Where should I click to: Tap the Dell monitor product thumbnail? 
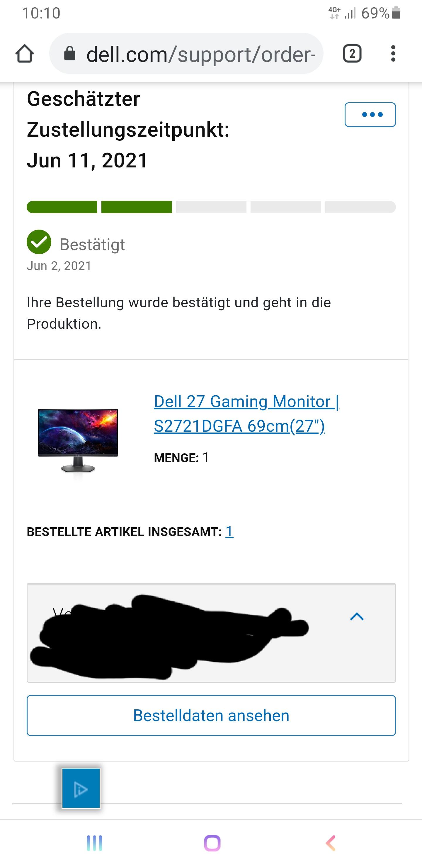coord(78,440)
